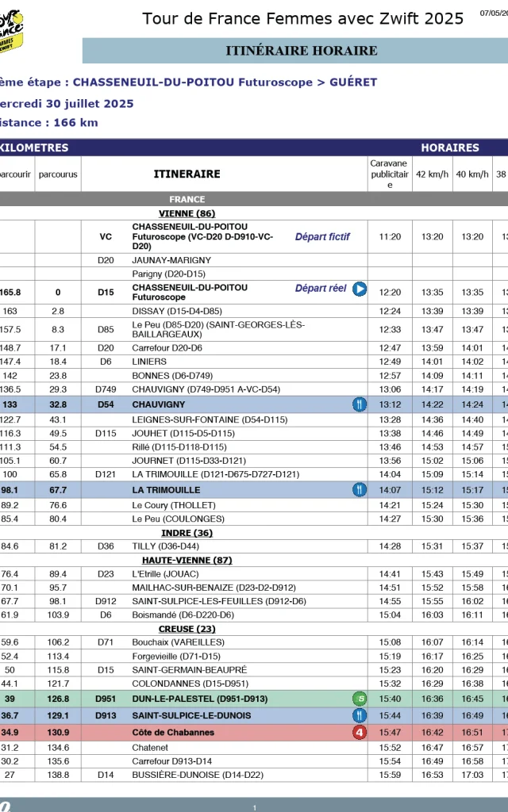
Task: Click the Départ réel label
Action: pyautogui.click(x=321, y=289)
